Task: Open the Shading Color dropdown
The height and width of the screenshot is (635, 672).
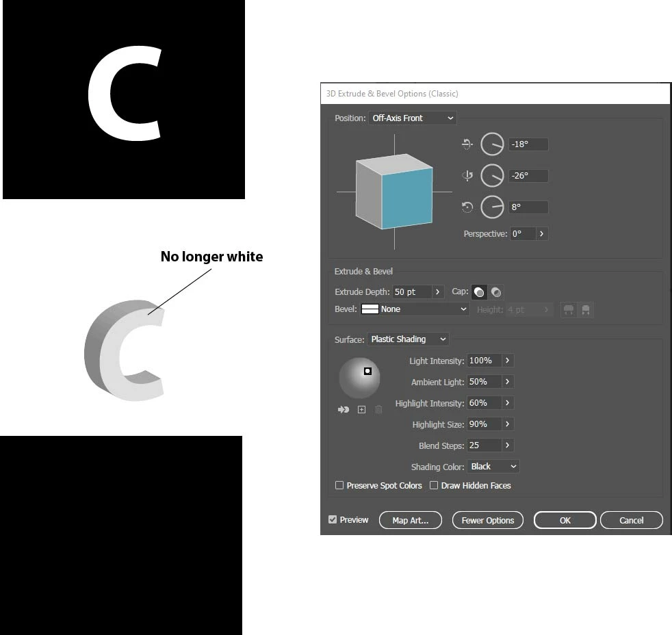Action: 493,466
